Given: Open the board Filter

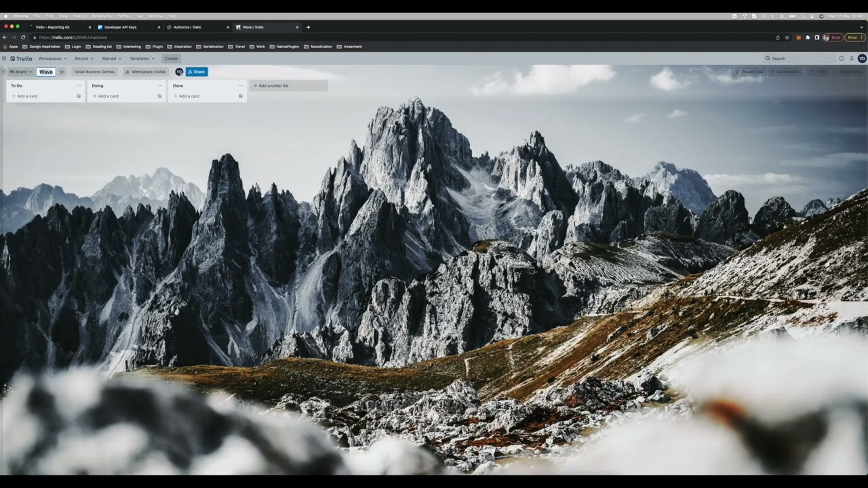Looking at the screenshot, I should [818, 72].
